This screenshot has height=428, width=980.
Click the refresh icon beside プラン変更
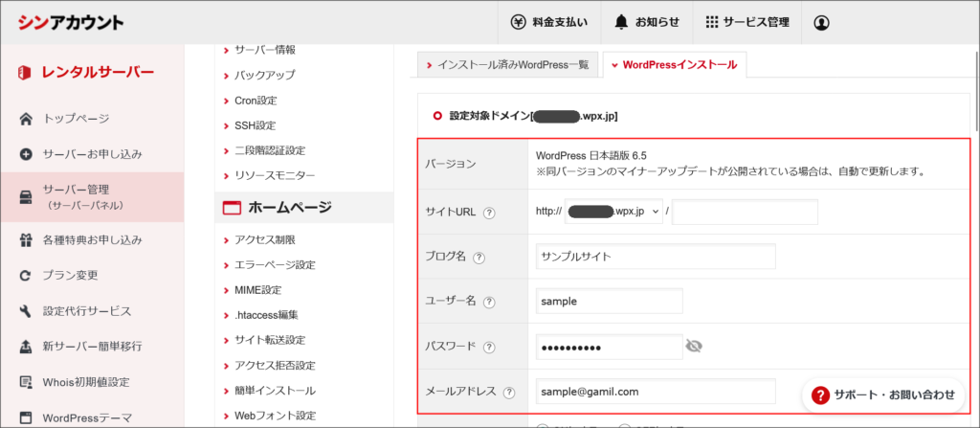tap(26, 276)
